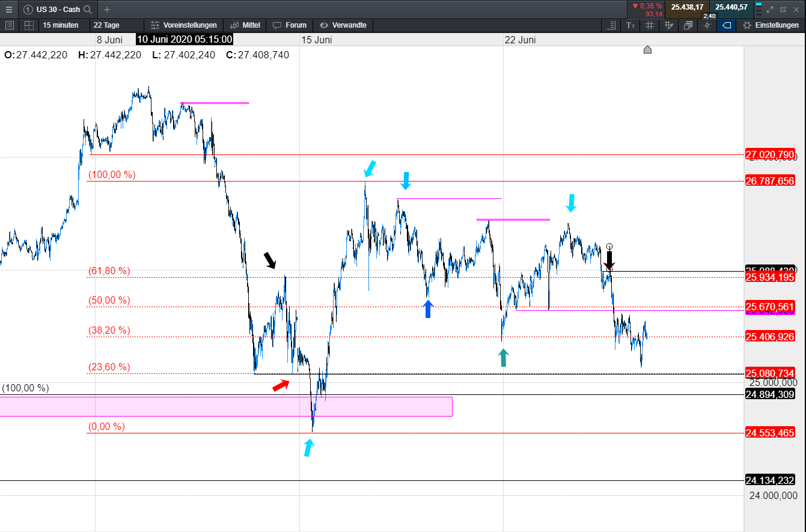Select the 24.894,309 price label
Viewport: 806px width, 532px height.
(770, 394)
